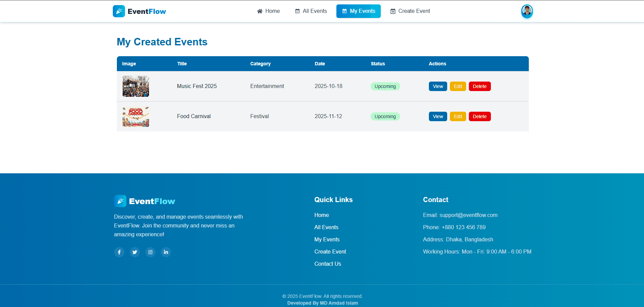The width and height of the screenshot is (644, 307).
Task: Click the Entertainment category cell
Action: tap(267, 86)
